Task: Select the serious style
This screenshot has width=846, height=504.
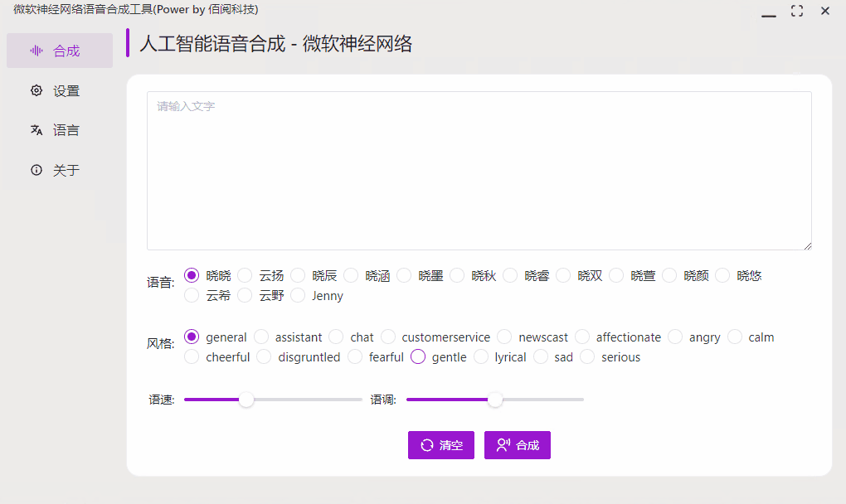Action: (587, 356)
